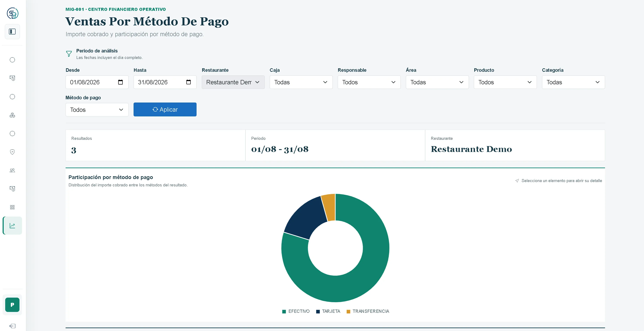Expand the Caja dropdown showing Todas
Screen dimensions: 644x331
click(301, 82)
